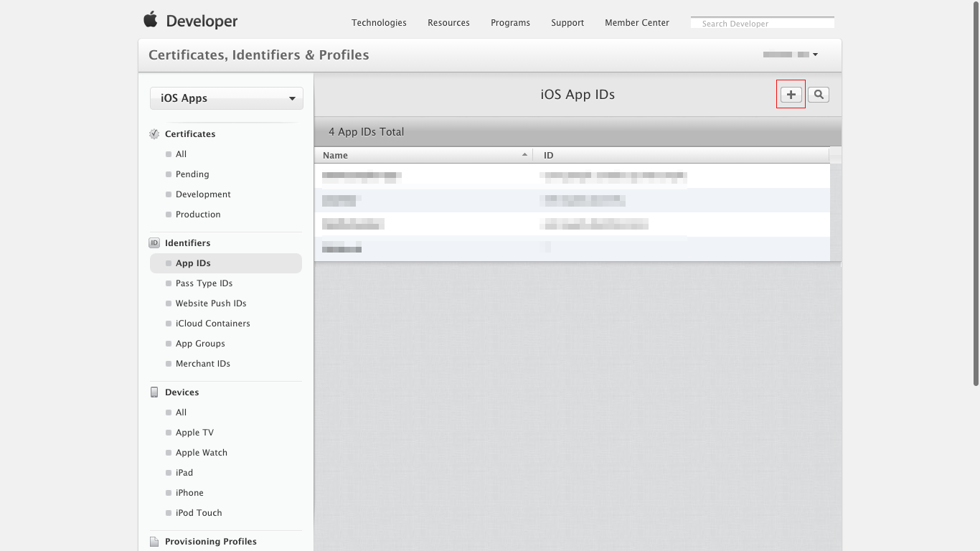Select Apple TV devices
The image size is (980, 551).
[x=194, y=433]
